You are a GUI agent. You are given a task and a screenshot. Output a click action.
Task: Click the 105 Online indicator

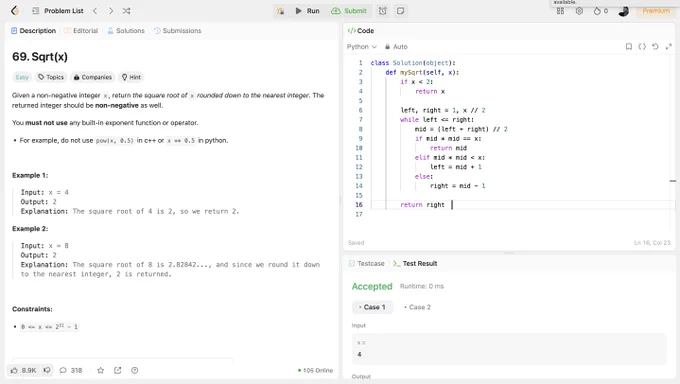[x=315, y=370]
